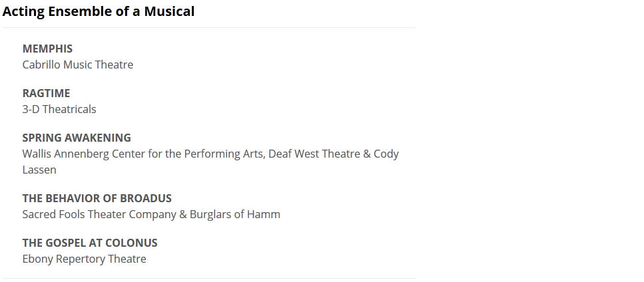The height and width of the screenshot is (282, 644).
Task: Click the ampersand after Sacred Fools Theater Company
Action: pos(183,214)
